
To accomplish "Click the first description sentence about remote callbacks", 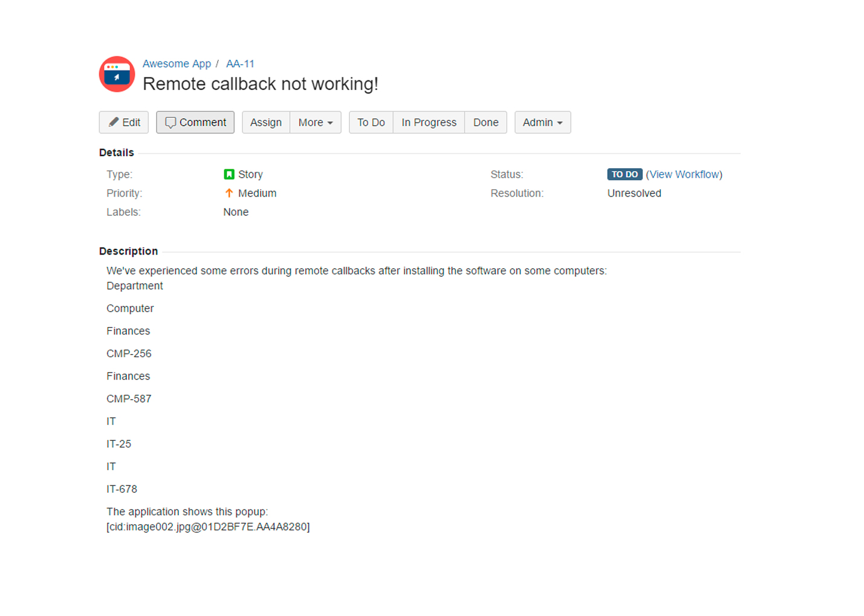I will (x=357, y=271).
